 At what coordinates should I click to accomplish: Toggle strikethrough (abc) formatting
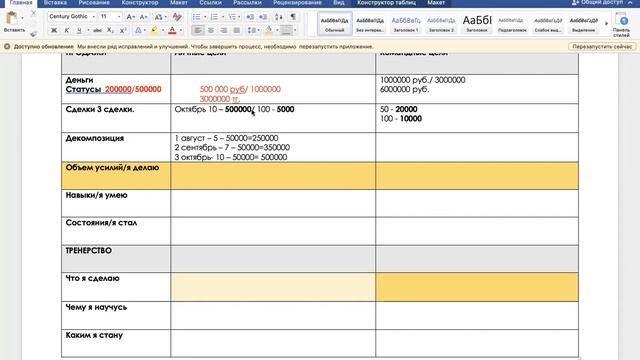(x=97, y=30)
